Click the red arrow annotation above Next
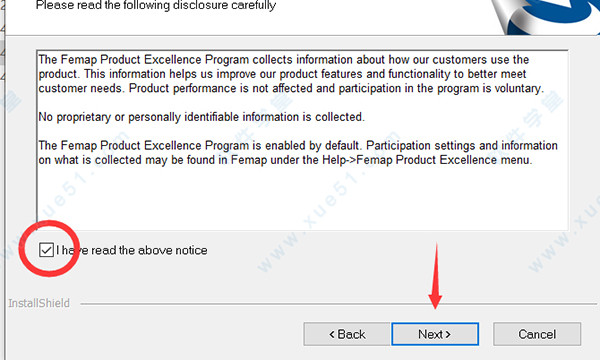 (x=435, y=275)
